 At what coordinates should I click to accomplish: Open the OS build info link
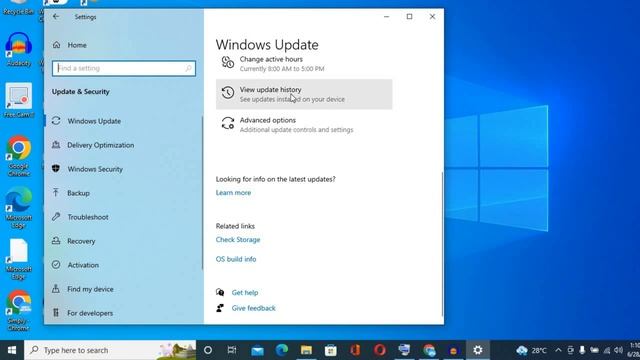pos(236,259)
